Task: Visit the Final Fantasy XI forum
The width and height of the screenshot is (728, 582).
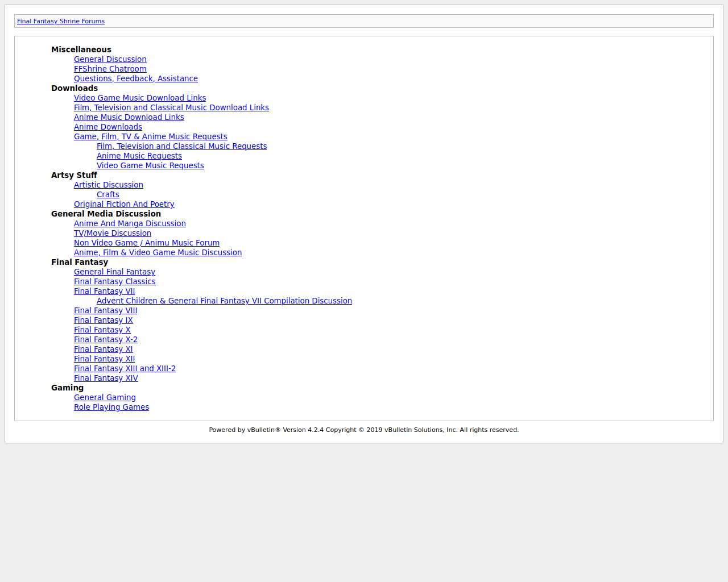Action: pos(103,349)
